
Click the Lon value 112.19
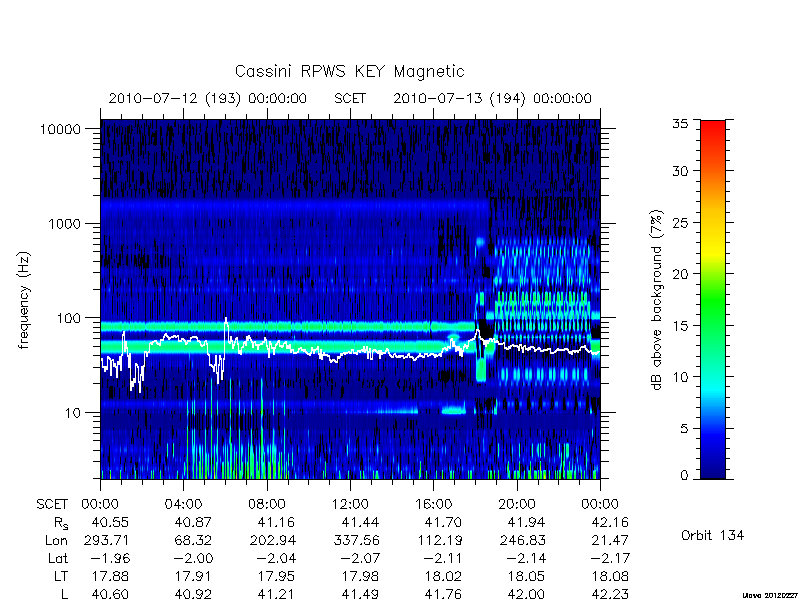coord(440,540)
